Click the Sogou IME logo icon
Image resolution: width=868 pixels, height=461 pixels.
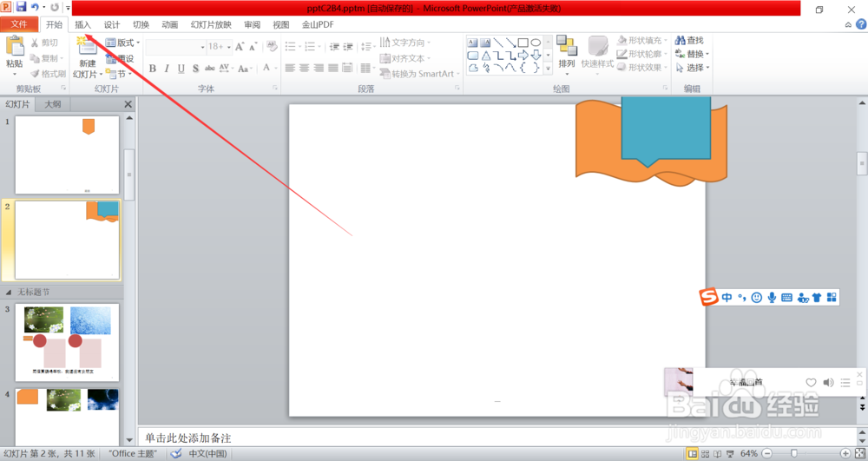708,297
